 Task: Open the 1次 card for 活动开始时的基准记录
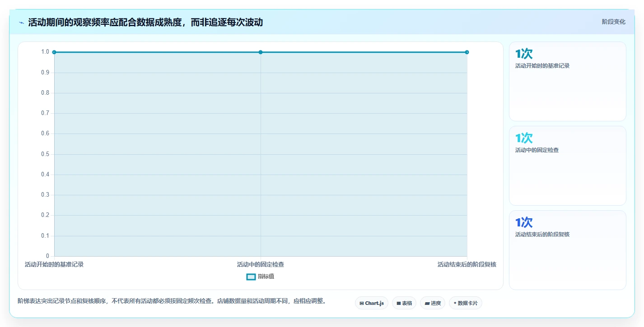click(568, 81)
